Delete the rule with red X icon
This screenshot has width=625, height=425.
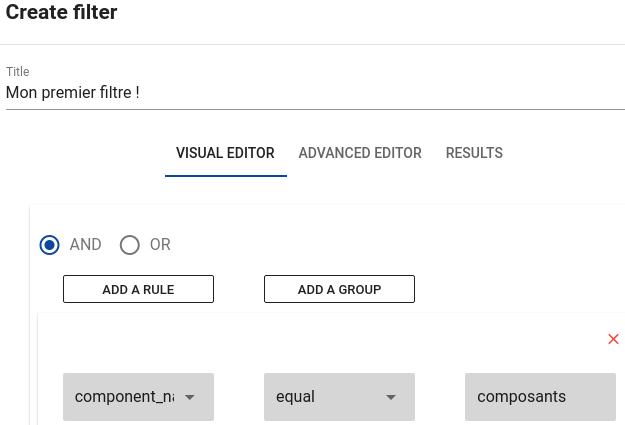click(x=613, y=340)
